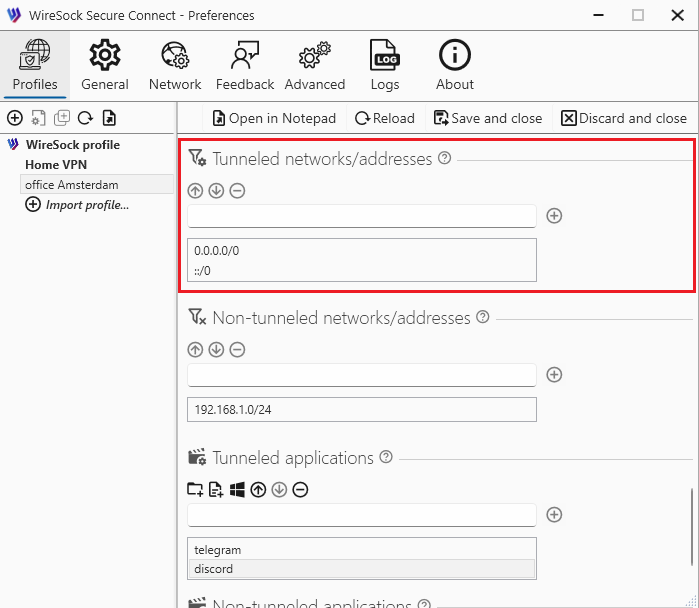The height and width of the screenshot is (608, 699).
Task: Move tunneled network entry down
Action: 216,191
